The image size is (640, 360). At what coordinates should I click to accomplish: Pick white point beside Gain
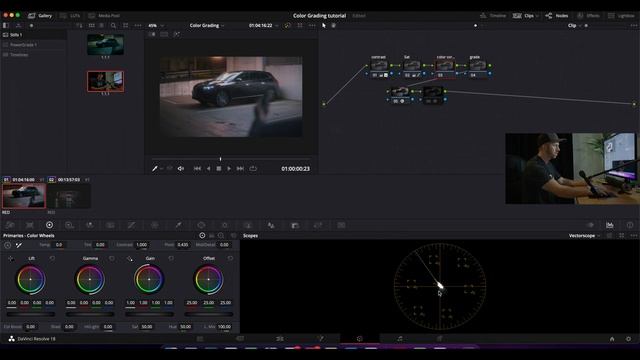130,258
